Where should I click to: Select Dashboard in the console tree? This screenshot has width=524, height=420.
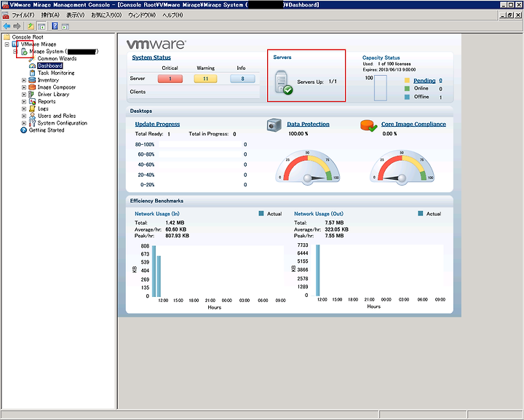pos(50,66)
